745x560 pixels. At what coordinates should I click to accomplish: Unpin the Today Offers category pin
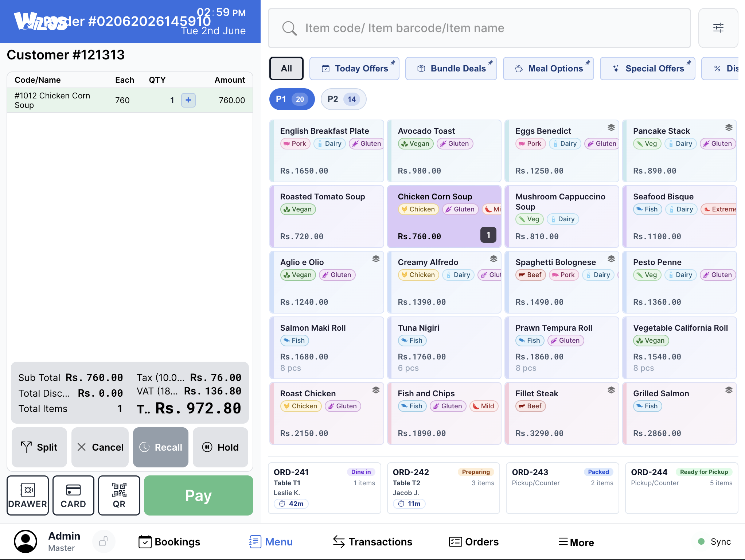coord(393,63)
